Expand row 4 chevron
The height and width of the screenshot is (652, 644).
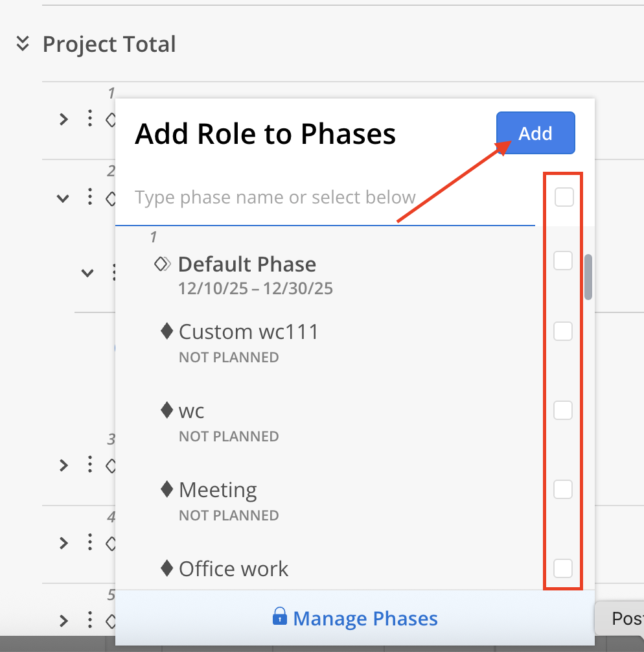(x=63, y=542)
